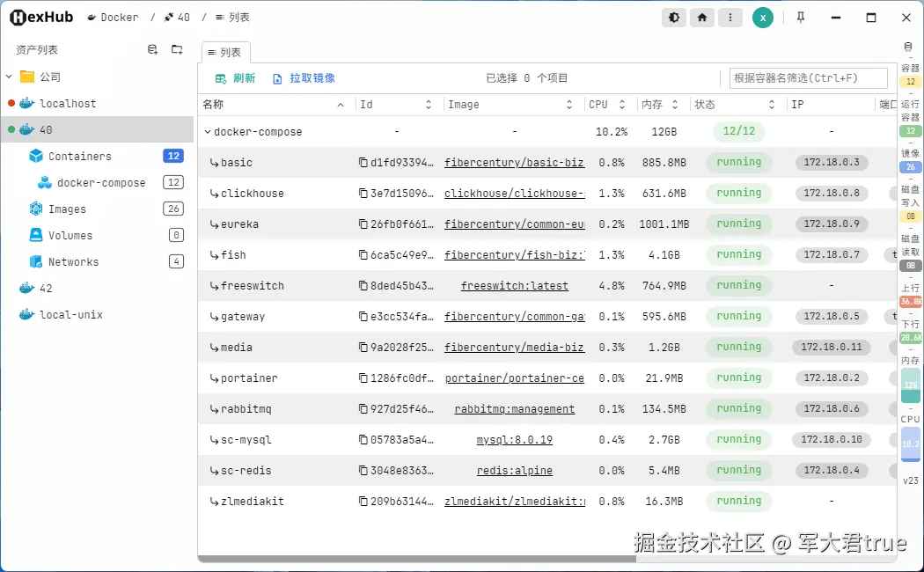Click the new folder icon in asset list
Viewport: 924px width, 572px height.
tap(177, 49)
